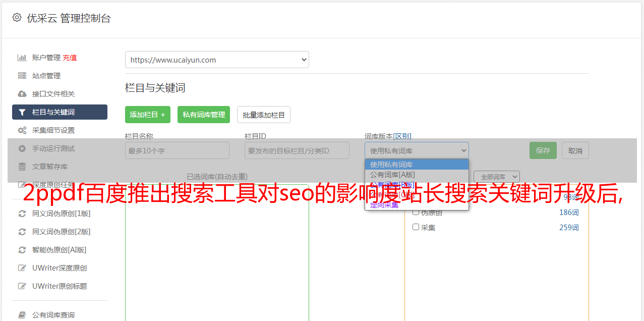
Task: Go to 采集细节设置 in the sidebar
Action: click(53, 130)
